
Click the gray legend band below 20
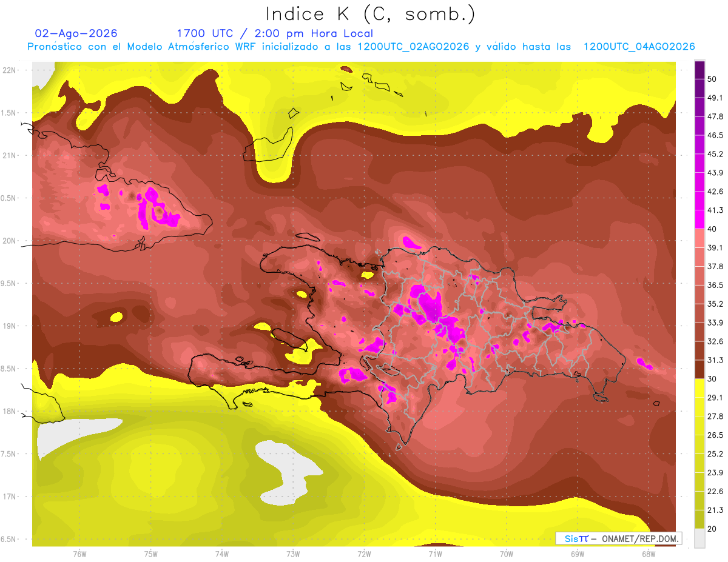tap(699, 538)
